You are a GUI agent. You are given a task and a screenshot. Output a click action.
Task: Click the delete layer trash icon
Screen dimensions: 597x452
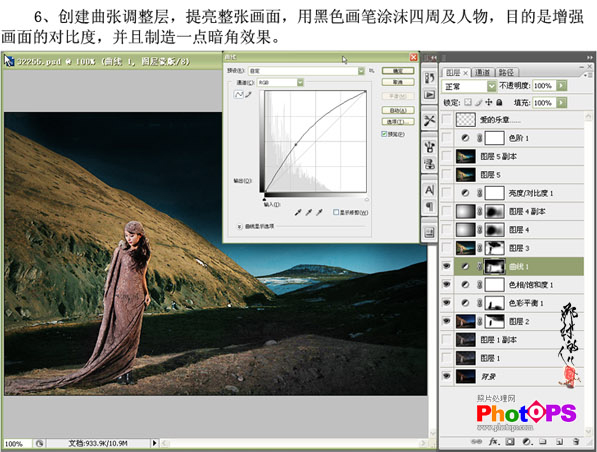[x=576, y=442]
